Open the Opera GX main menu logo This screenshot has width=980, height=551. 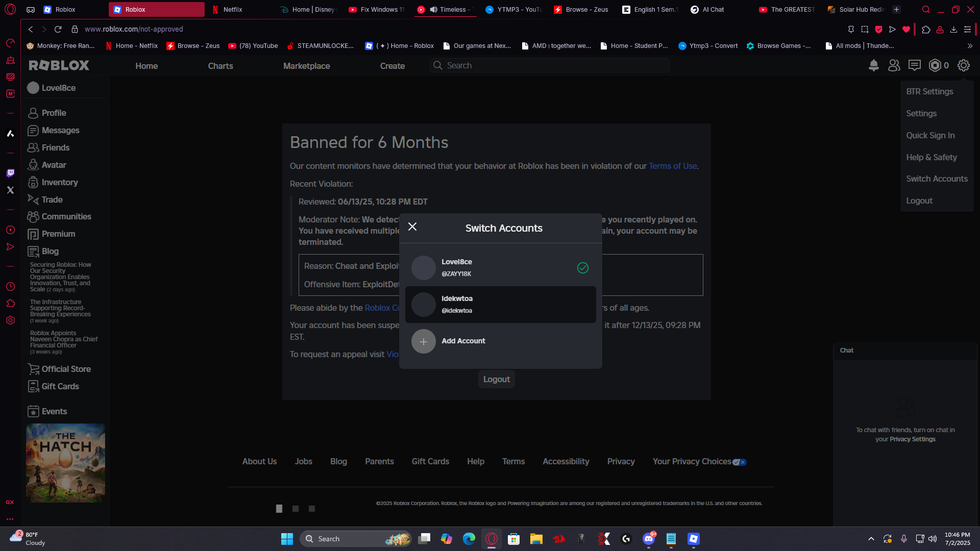(x=10, y=9)
